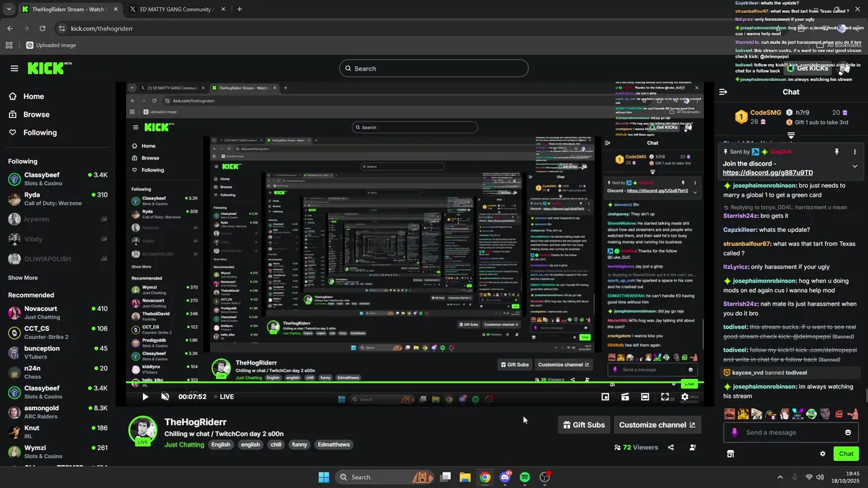Click the Get KICKs button
This screenshot has width=868, height=488.
click(806, 68)
